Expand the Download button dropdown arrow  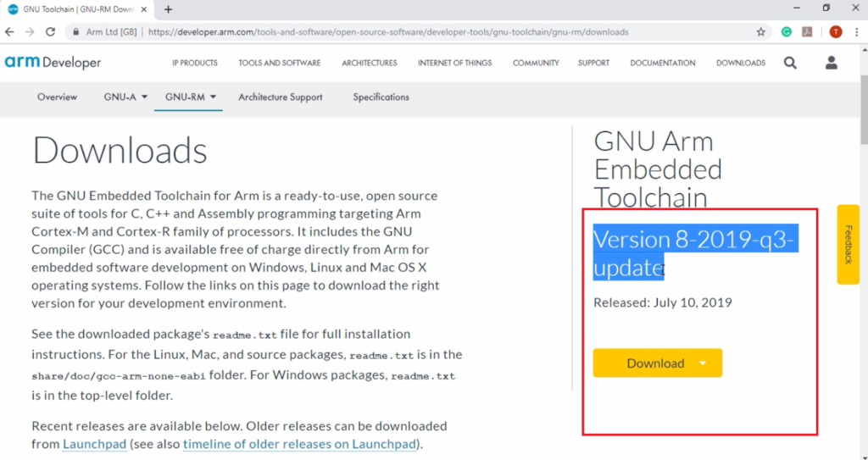point(703,363)
